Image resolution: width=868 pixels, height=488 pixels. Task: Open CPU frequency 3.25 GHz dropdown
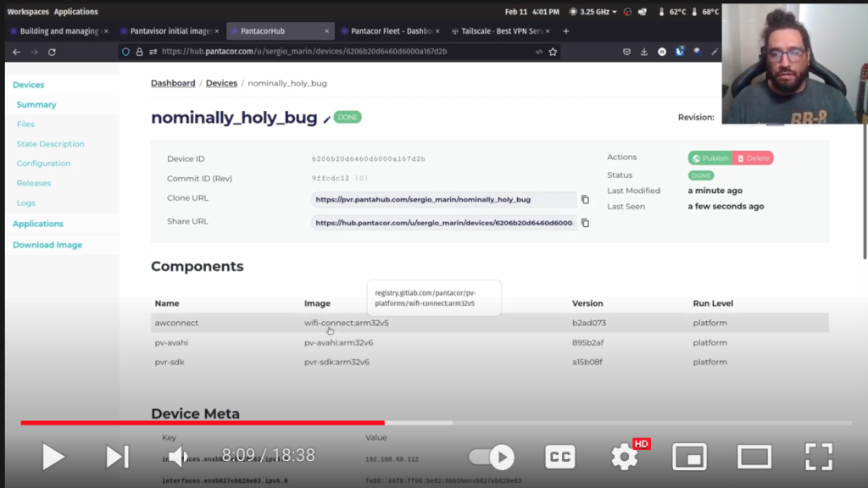point(593,12)
